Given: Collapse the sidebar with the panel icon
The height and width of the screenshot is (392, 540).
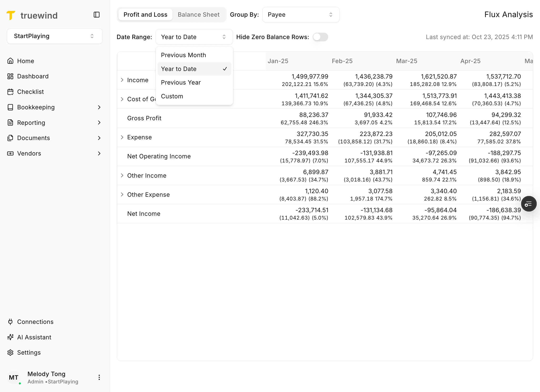Looking at the screenshot, I should click(x=97, y=15).
